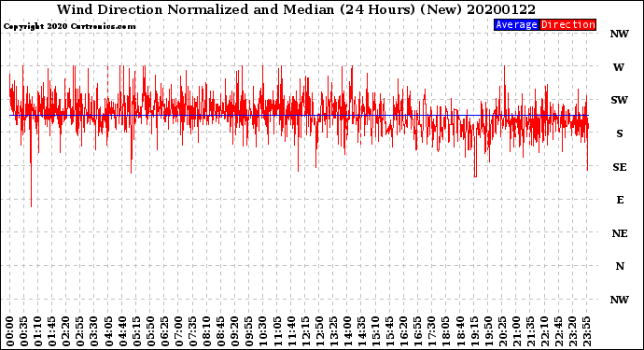Viewport: 644px width, 350px height.
Task: Click the 23:55 time axis label
Action: [586, 331]
